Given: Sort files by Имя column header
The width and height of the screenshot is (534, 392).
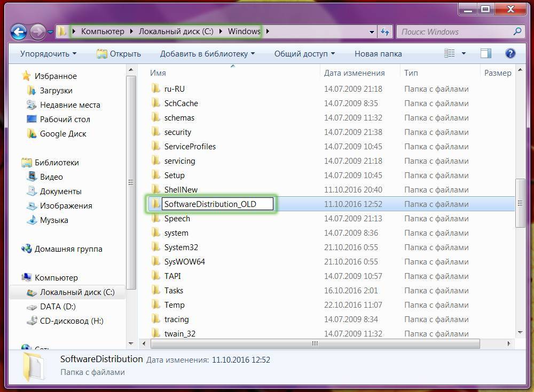Looking at the screenshot, I should (x=158, y=73).
